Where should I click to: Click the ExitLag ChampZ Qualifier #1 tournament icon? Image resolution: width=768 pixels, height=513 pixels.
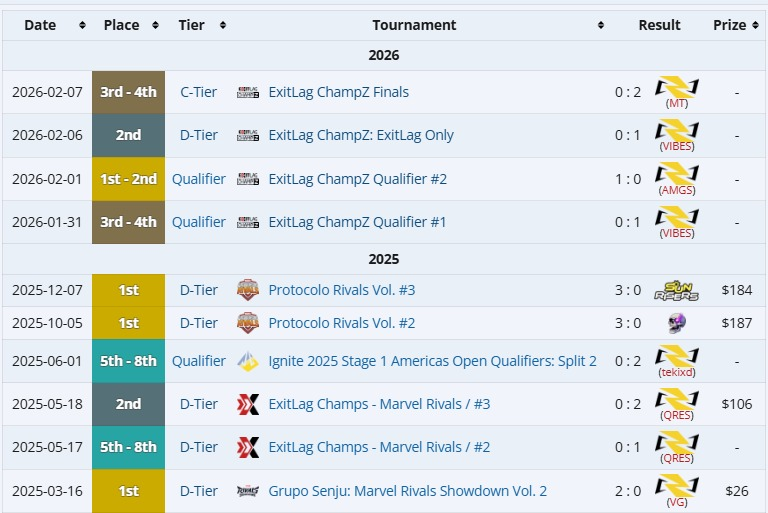tap(248, 222)
